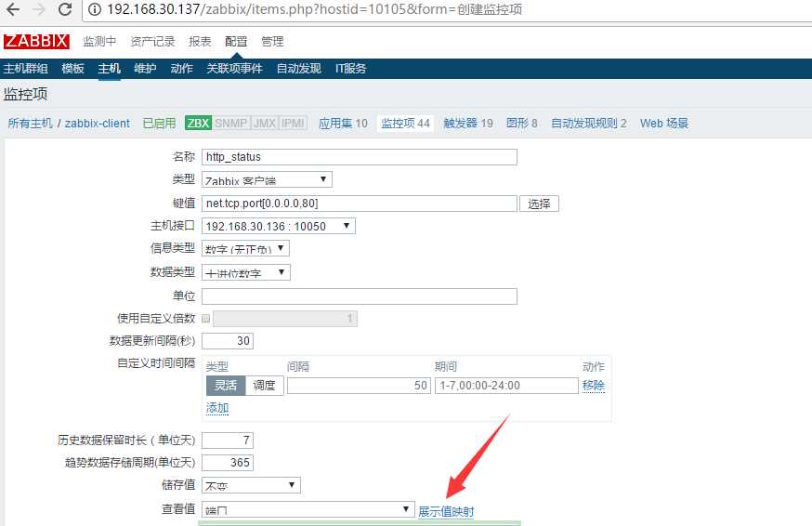
Task: Open Web 场景 tab
Action: coord(664,123)
